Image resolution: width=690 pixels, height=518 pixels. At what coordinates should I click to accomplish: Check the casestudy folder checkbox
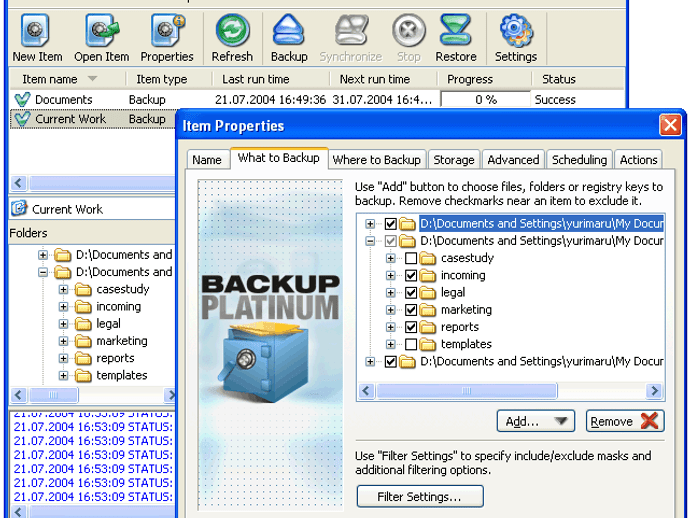coord(411,258)
